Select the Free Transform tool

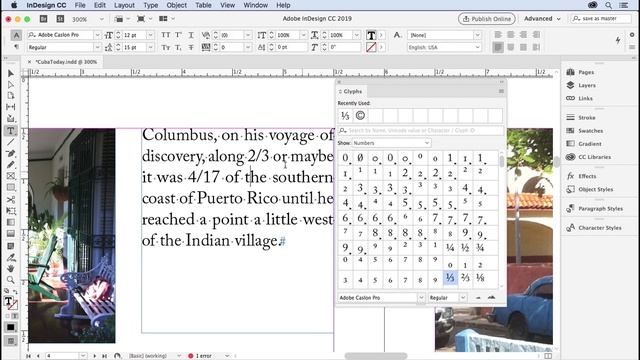11,211
